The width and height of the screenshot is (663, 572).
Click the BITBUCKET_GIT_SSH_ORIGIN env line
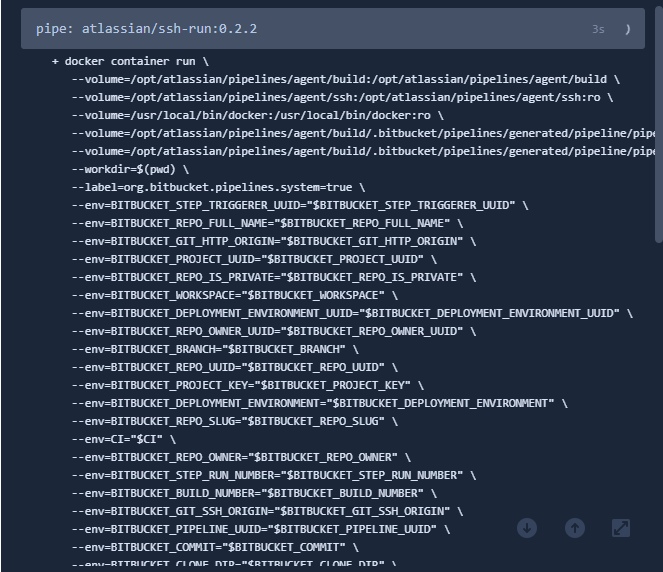tap(267, 512)
